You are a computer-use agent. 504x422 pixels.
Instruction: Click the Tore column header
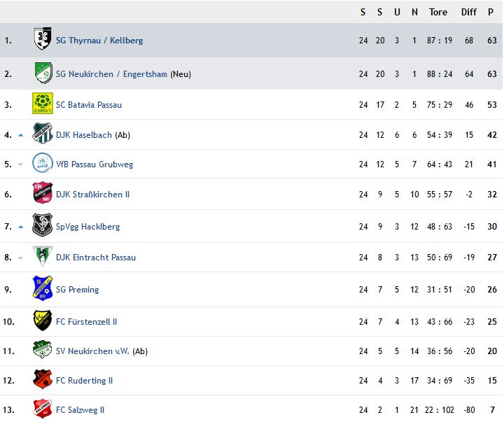click(438, 12)
